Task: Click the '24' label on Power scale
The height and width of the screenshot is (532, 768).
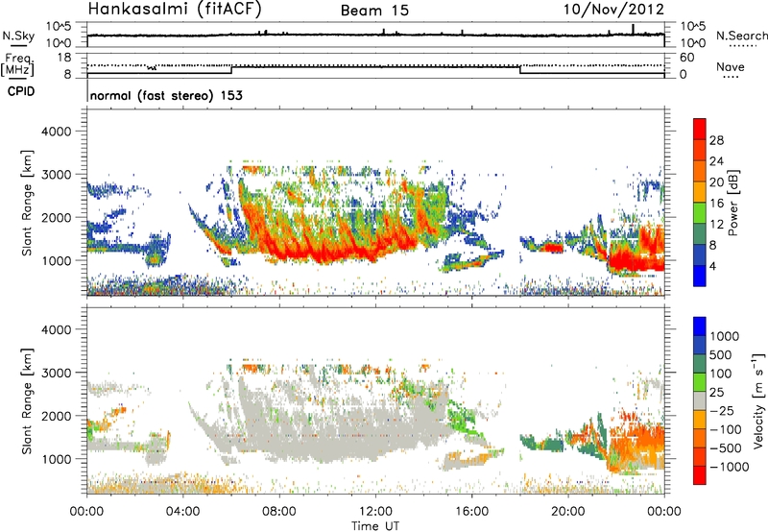Action: pyautogui.click(x=716, y=161)
